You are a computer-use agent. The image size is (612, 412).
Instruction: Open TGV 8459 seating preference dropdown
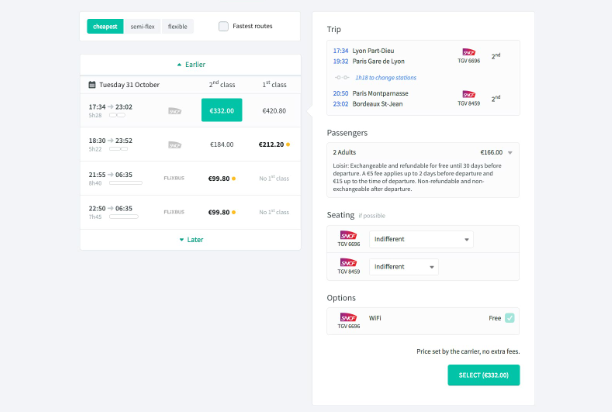click(404, 267)
